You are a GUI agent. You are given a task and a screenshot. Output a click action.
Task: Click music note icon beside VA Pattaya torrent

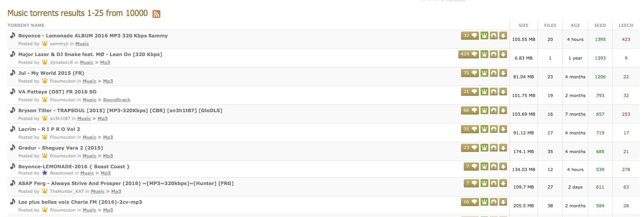[12, 92]
